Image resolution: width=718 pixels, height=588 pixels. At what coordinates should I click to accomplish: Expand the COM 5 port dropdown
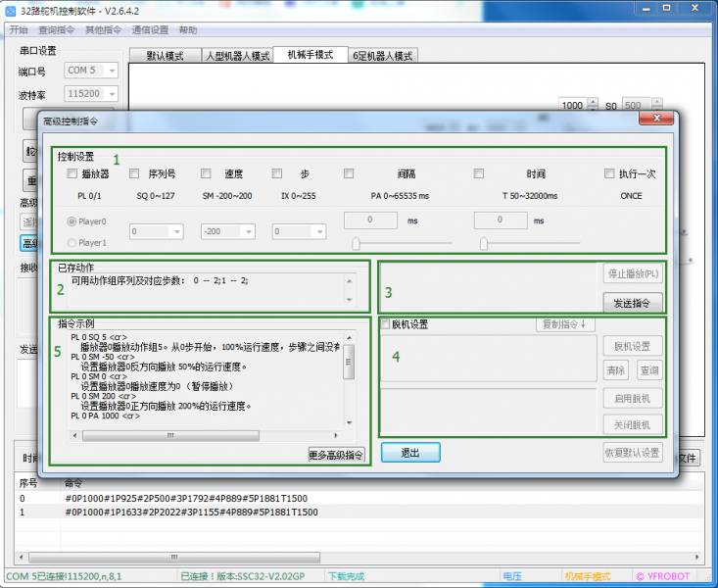pos(92,71)
